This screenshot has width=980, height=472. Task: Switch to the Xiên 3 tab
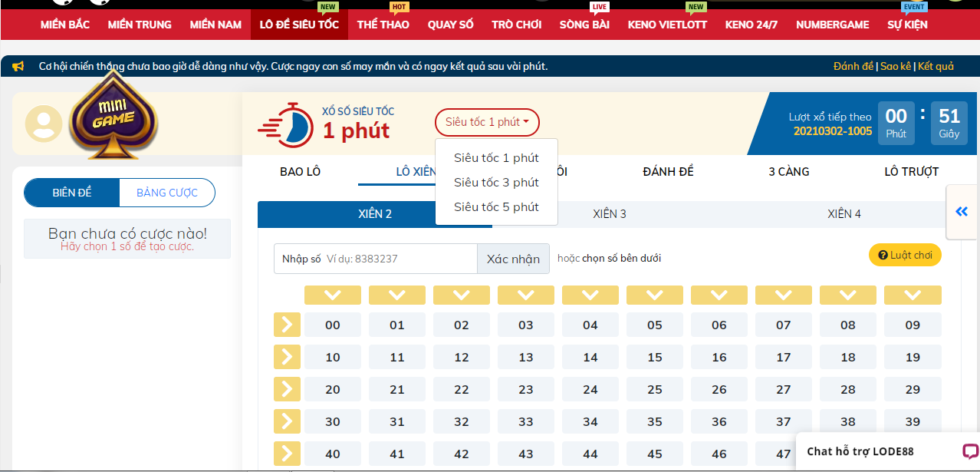click(610, 214)
